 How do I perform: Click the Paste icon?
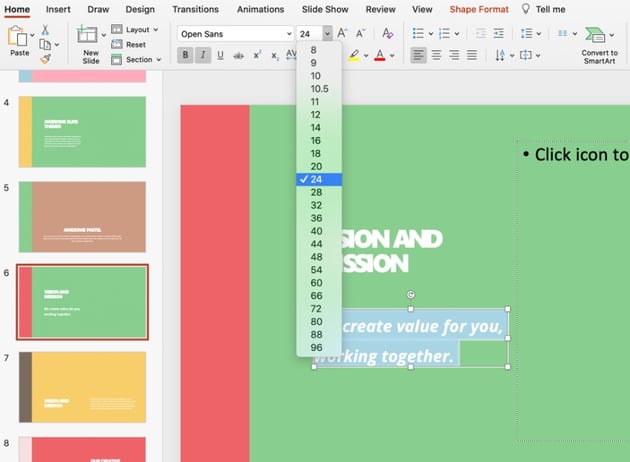17,38
